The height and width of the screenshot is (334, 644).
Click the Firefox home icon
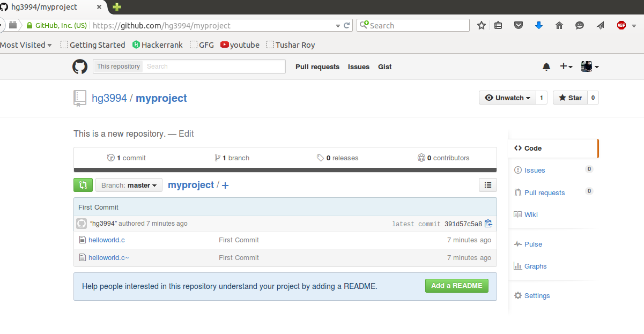click(x=559, y=25)
